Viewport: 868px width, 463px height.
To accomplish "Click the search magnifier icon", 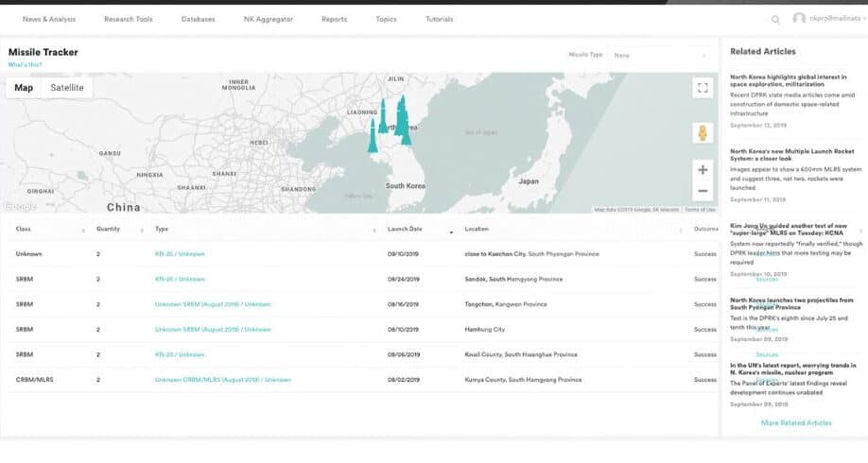I will pos(775,19).
